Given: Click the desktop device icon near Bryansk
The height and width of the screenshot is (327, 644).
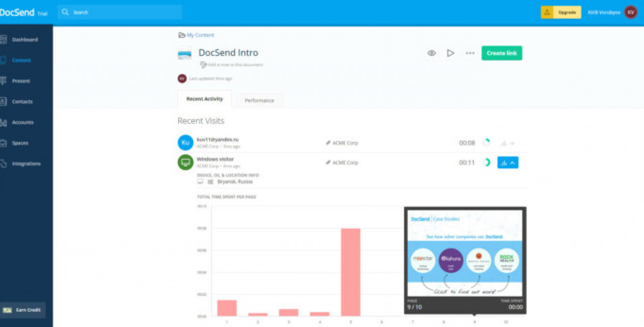Looking at the screenshot, I should point(200,182).
